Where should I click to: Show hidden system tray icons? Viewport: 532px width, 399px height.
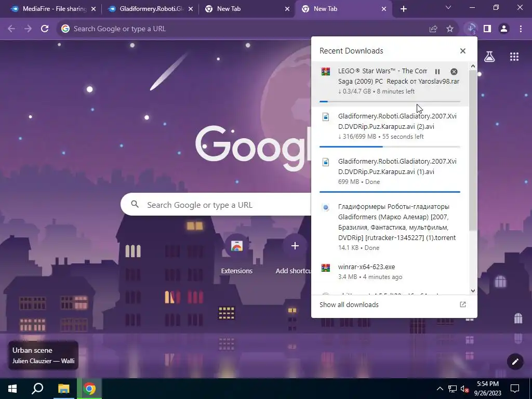[440, 389]
